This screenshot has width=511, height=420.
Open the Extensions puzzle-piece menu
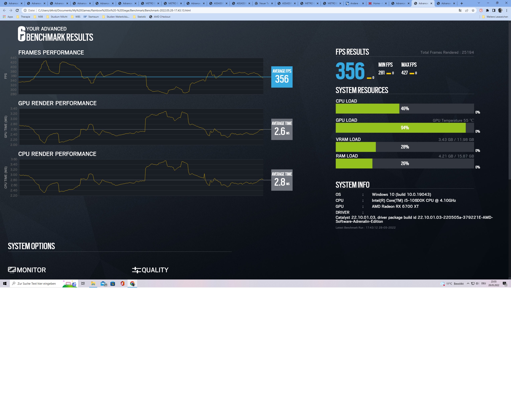(x=487, y=10)
